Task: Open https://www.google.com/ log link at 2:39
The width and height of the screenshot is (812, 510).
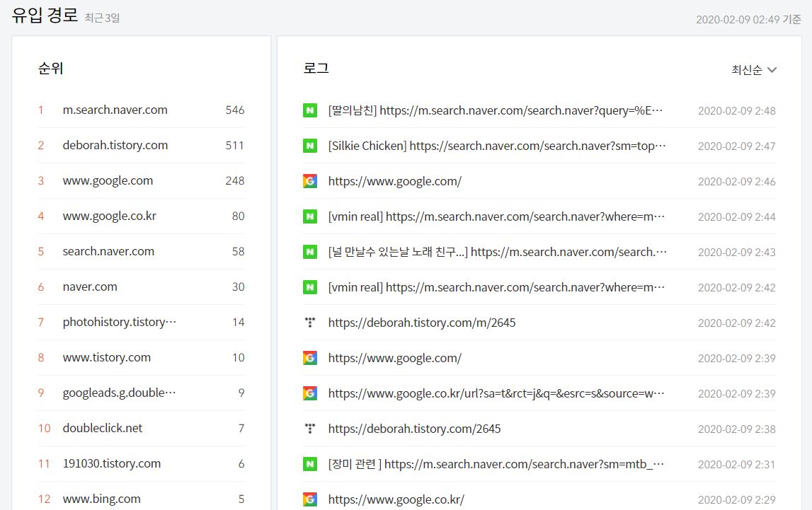Action: tap(394, 358)
